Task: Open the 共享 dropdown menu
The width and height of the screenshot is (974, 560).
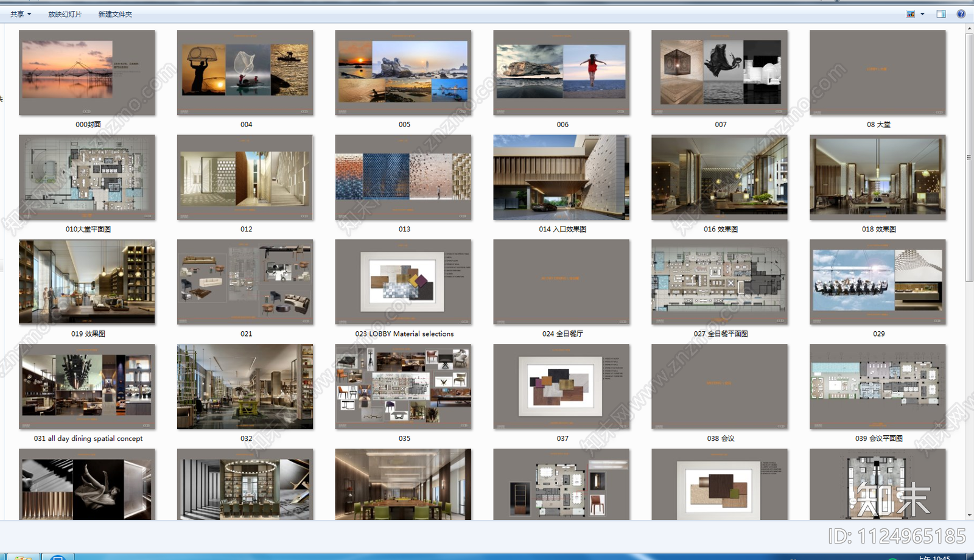Action: (x=21, y=14)
